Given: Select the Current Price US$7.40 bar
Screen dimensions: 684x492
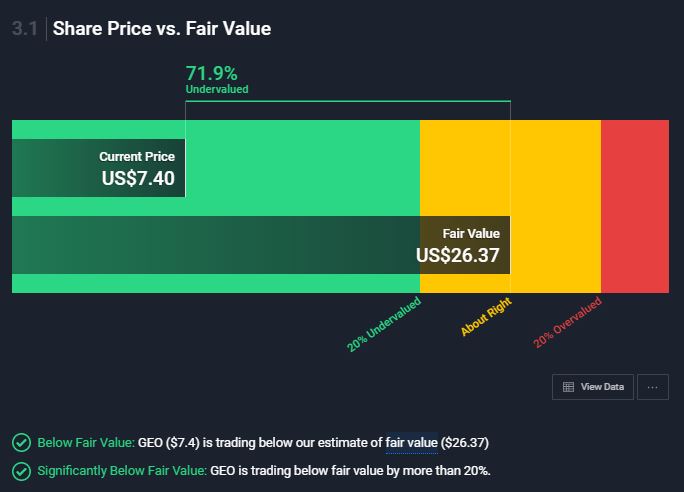Looking at the screenshot, I should pos(99,168).
